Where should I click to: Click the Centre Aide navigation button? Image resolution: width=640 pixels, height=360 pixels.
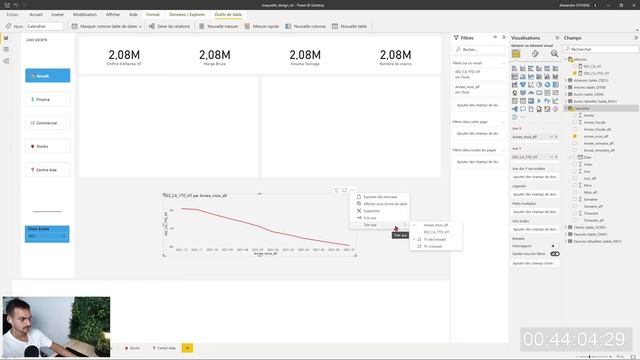48,170
